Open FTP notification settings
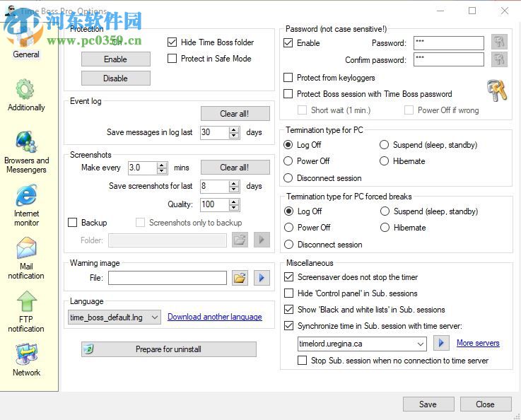The image size is (521, 420). [x=26, y=312]
